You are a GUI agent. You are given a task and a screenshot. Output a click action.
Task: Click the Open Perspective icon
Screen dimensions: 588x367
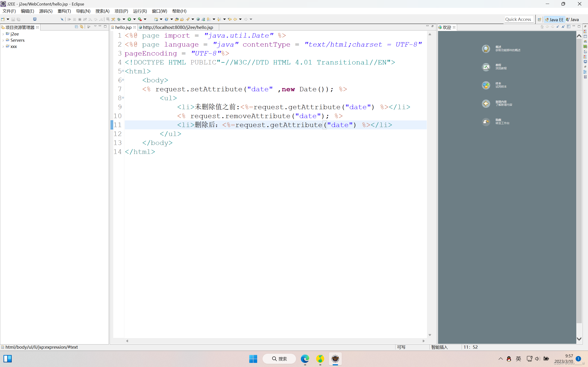[539, 20]
